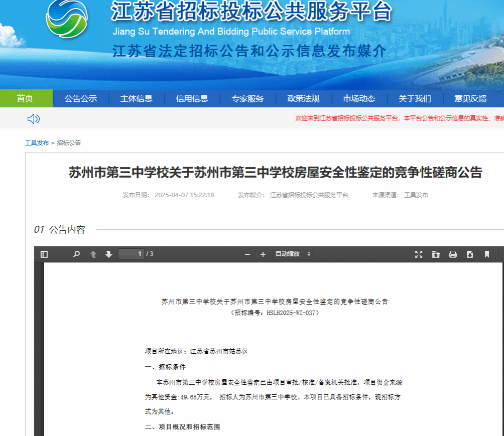
Task: Click the 49.65万元 funding text line
Action: pyautogui.click(x=273, y=397)
